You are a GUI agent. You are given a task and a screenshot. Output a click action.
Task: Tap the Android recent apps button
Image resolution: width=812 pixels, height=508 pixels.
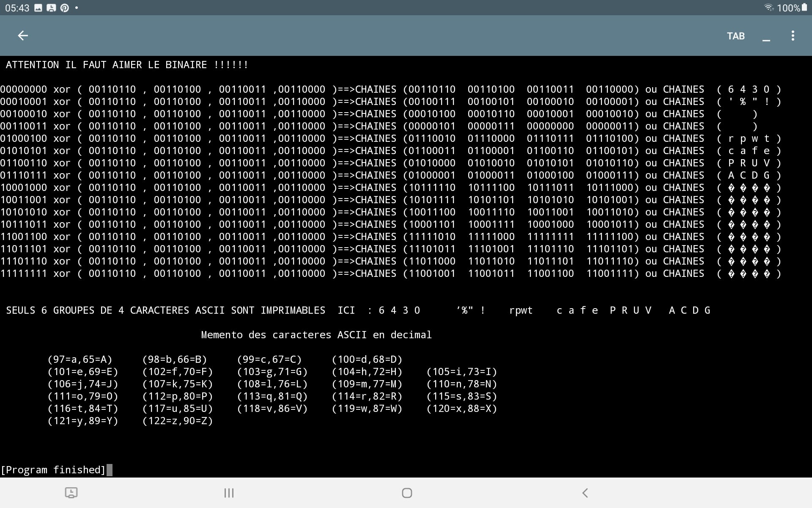229,493
